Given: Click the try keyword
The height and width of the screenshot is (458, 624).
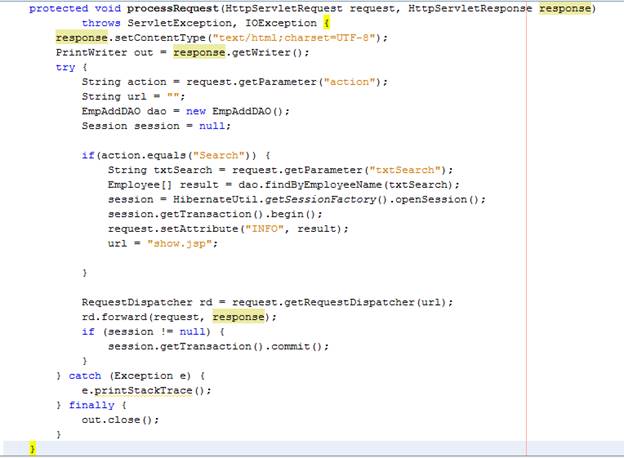Looking at the screenshot, I should pos(65,67).
